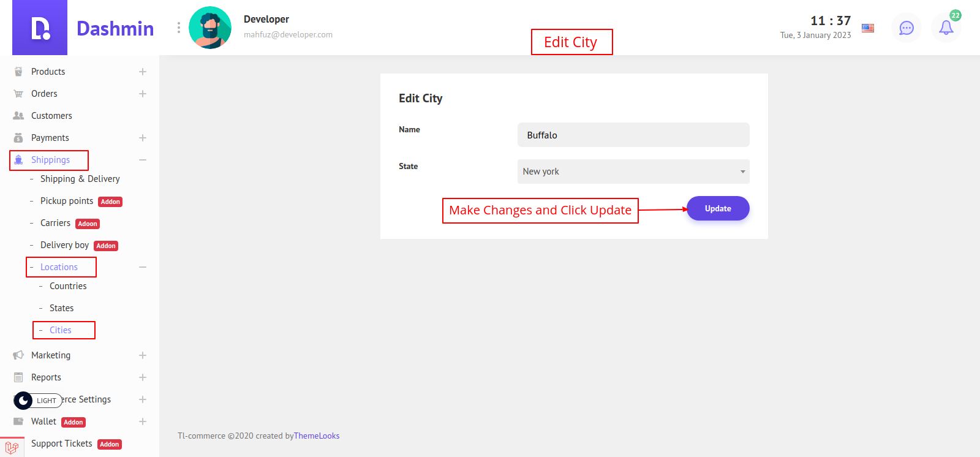Click the Reports sidebar icon
980x457 pixels.
click(x=18, y=377)
